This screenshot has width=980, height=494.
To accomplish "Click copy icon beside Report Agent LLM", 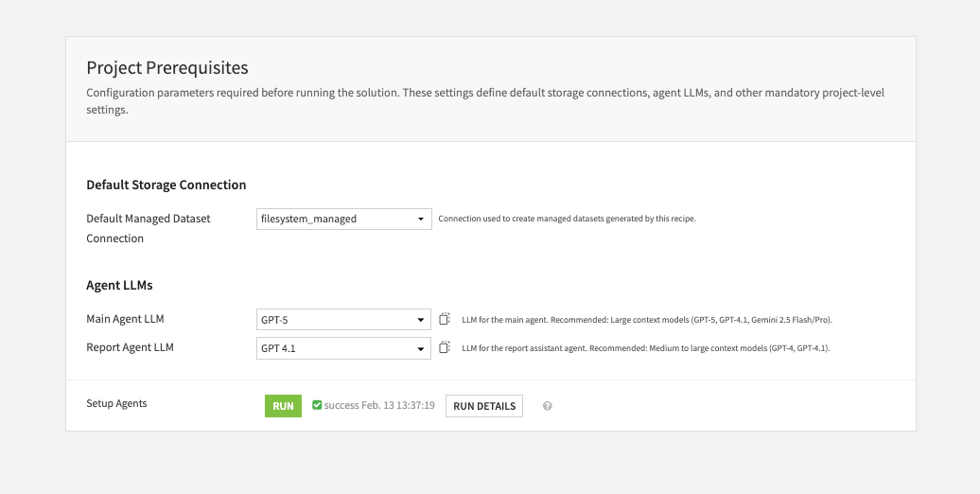I will coord(445,347).
